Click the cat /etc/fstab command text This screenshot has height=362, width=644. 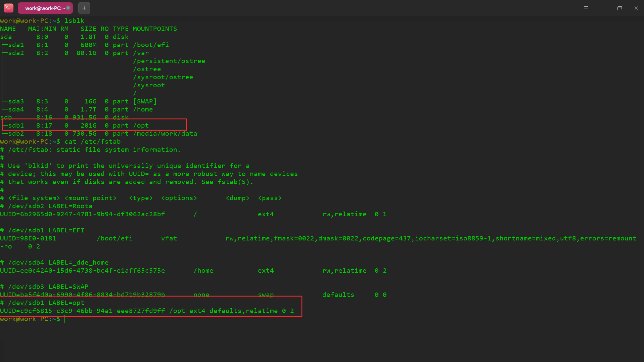[x=92, y=142]
